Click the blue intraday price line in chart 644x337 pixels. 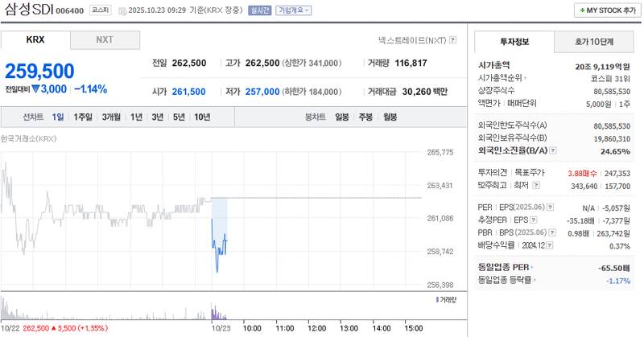219,245
